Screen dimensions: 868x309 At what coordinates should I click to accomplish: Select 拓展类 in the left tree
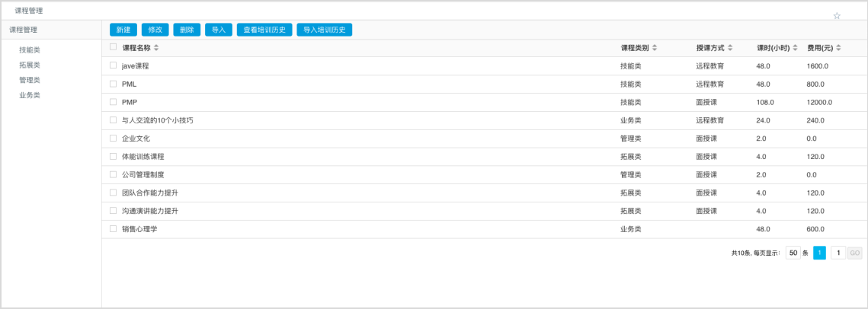pos(30,65)
